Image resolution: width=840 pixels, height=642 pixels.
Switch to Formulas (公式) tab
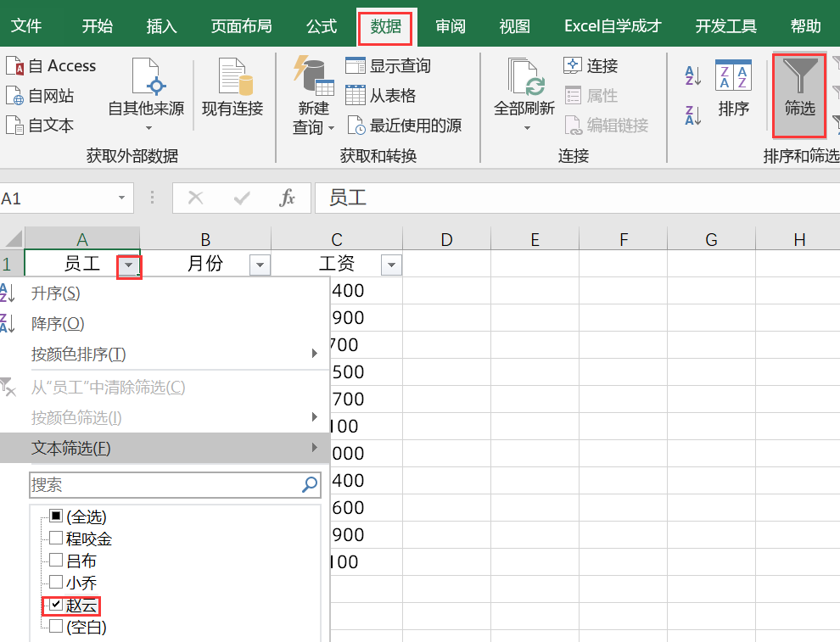point(322,25)
